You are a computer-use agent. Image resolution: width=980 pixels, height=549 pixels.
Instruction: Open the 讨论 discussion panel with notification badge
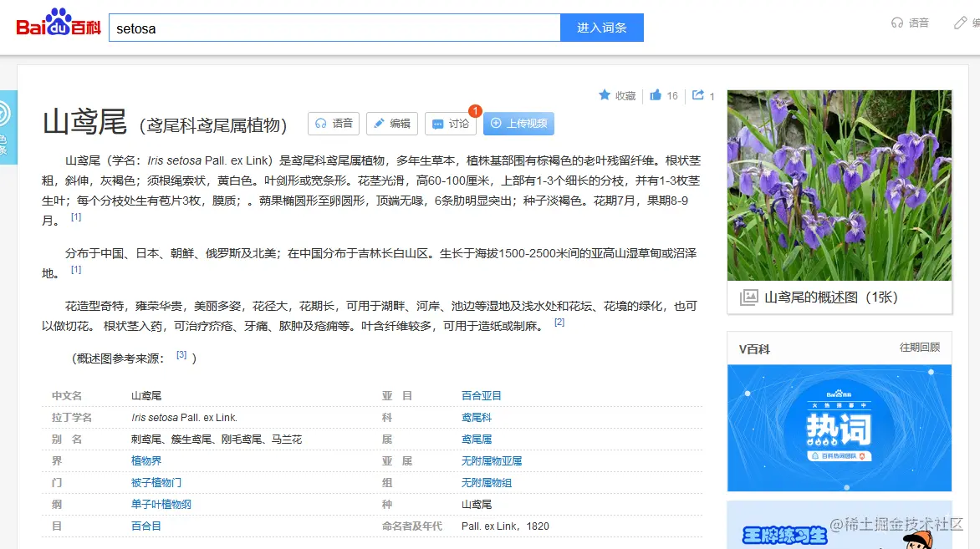449,123
